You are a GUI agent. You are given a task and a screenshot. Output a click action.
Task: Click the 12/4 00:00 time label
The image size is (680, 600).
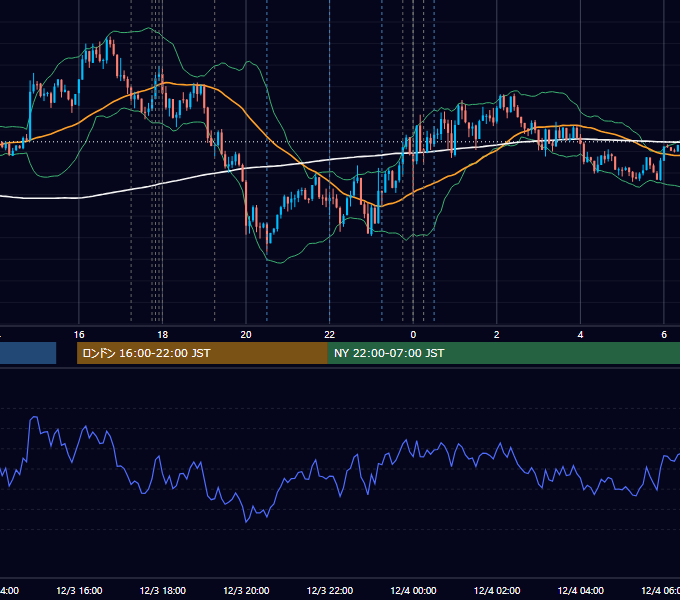[413, 590]
